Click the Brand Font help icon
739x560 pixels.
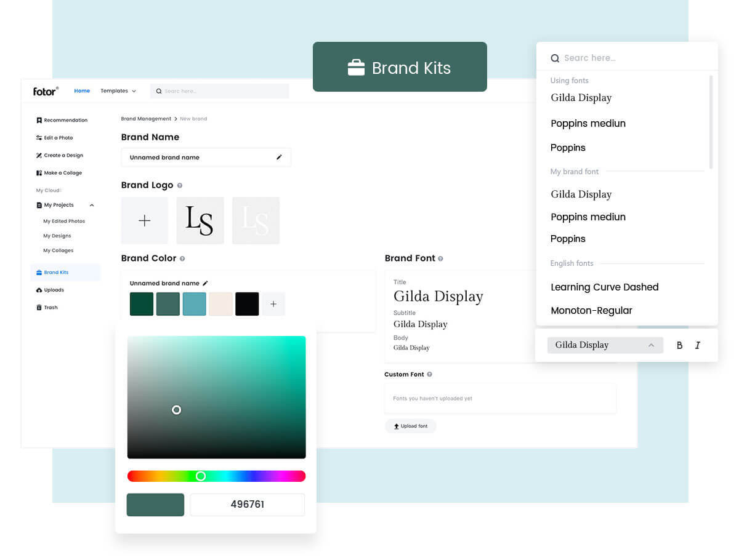coord(440,258)
